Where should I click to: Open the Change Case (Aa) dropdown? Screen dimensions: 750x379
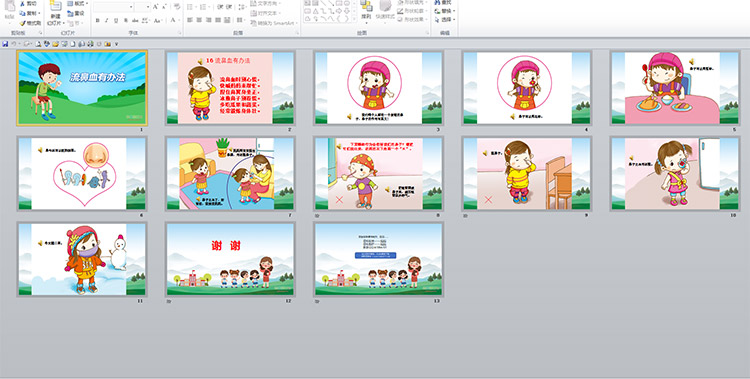[x=158, y=21]
